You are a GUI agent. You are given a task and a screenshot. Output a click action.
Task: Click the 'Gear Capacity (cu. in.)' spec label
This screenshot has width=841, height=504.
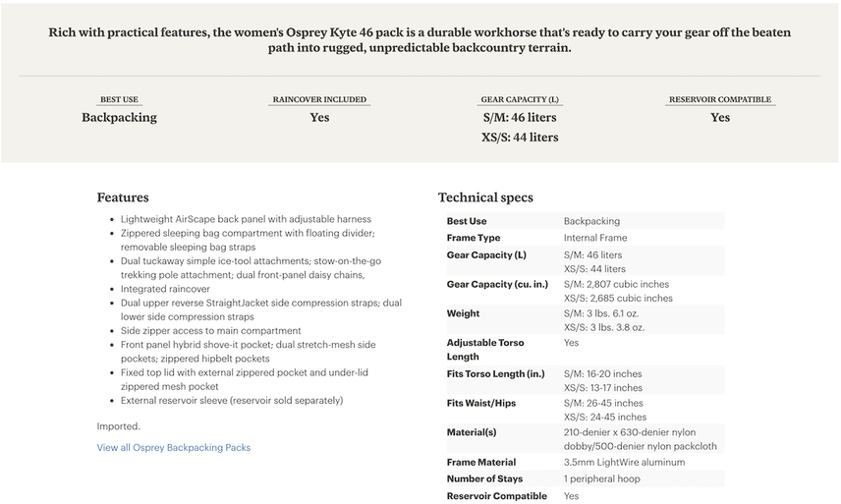(497, 284)
